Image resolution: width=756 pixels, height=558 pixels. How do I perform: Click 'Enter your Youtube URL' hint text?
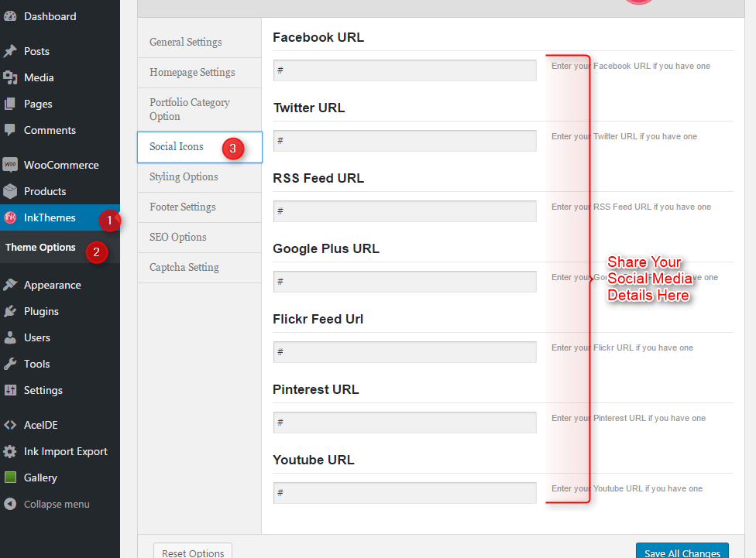point(627,488)
